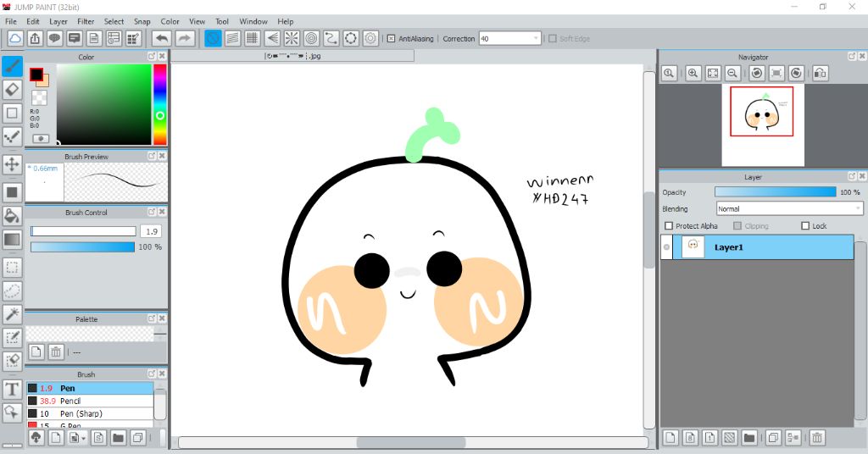Screen dimensions: 868x454
Task: Enable the Protect Alpha checkbox
Action: pos(669,225)
